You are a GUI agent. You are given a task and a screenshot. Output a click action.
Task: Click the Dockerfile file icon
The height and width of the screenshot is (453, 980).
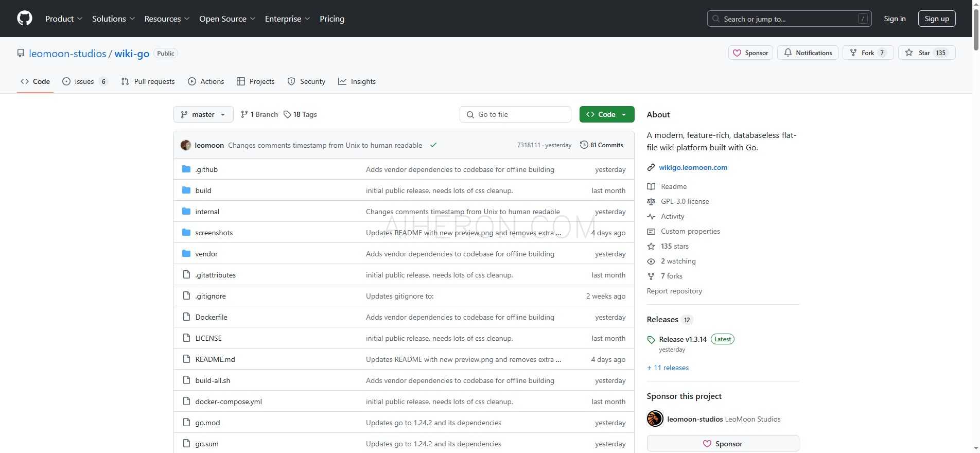pos(186,317)
